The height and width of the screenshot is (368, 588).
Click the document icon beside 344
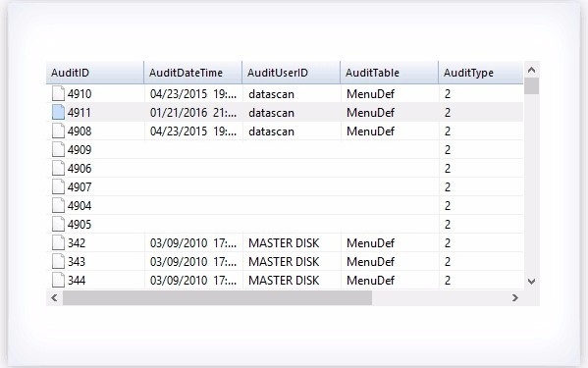click(x=58, y=281)
